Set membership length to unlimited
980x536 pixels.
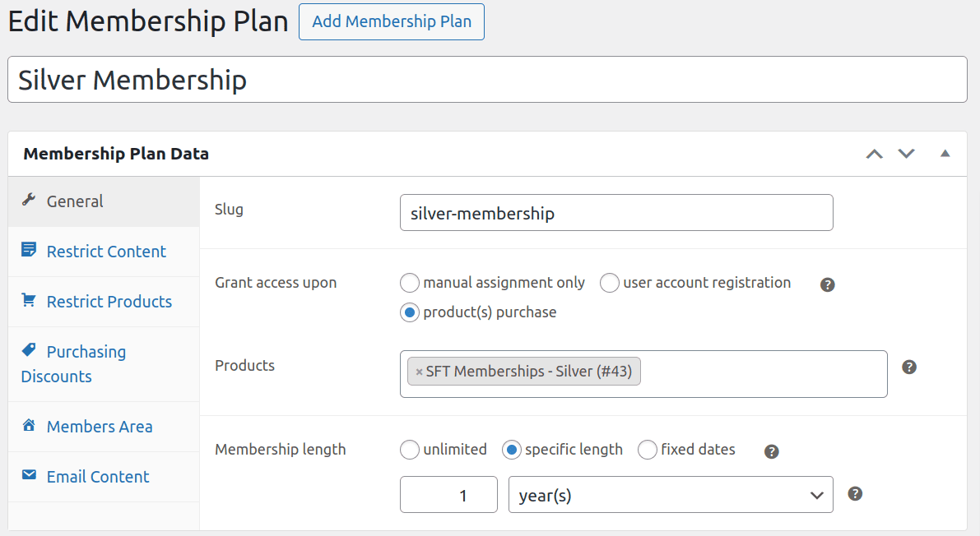tap(410, 450)
